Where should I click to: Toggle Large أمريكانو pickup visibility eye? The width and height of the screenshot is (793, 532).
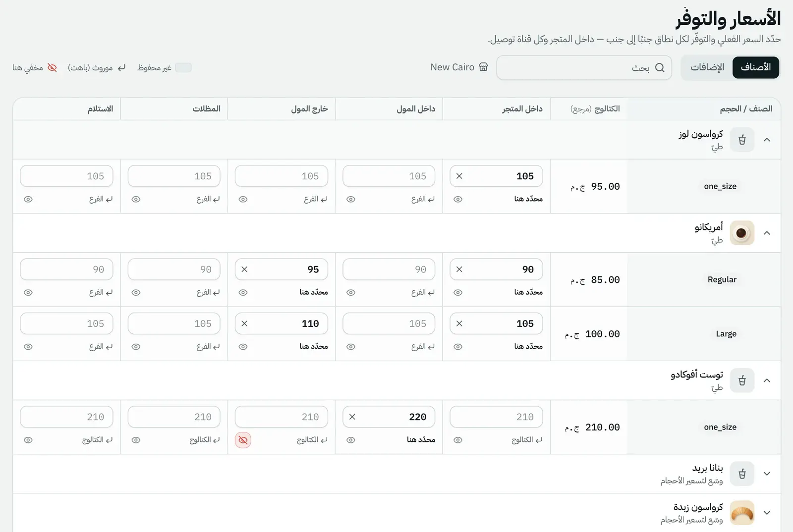(28, 347)
